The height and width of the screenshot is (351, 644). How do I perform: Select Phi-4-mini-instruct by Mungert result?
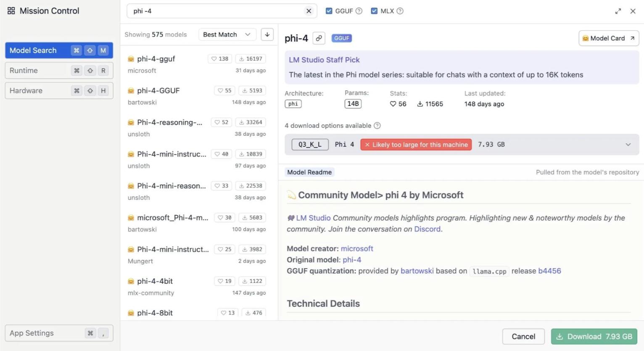click(197, 255)
